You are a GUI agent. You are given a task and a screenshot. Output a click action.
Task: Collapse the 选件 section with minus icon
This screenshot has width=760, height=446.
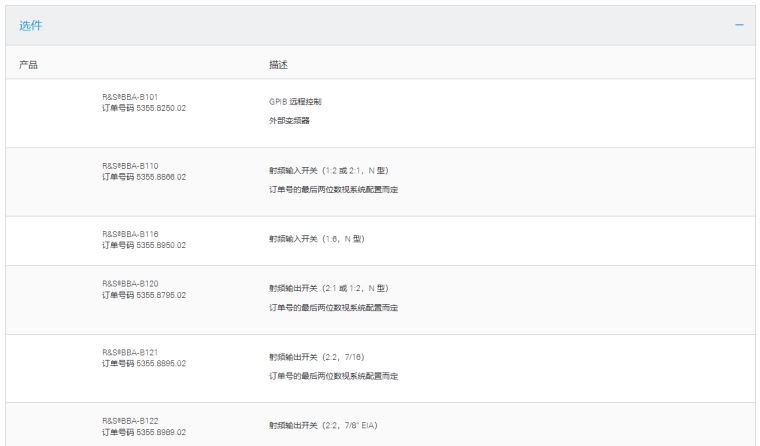tap(739, 25)
